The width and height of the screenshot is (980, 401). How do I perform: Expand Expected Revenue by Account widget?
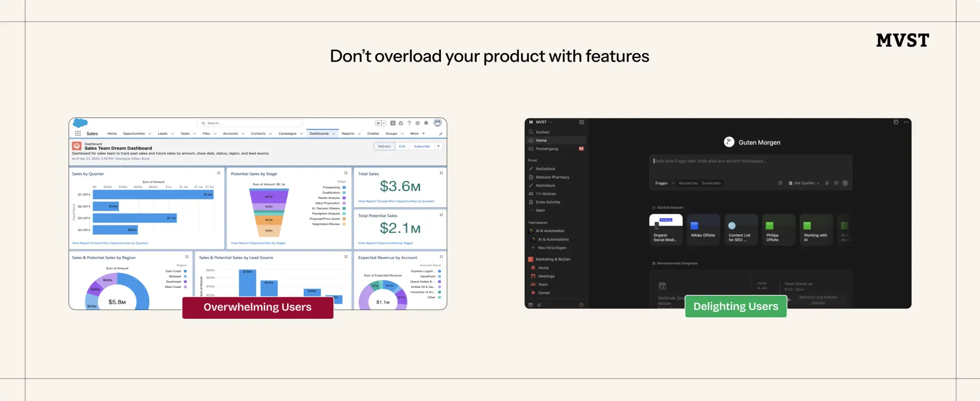[441, 257]
